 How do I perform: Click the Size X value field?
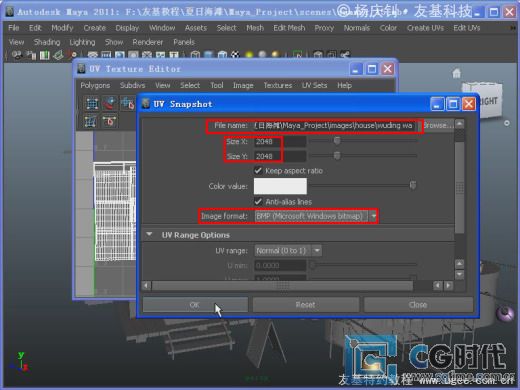pyautogui.click(x=280, y=141)
